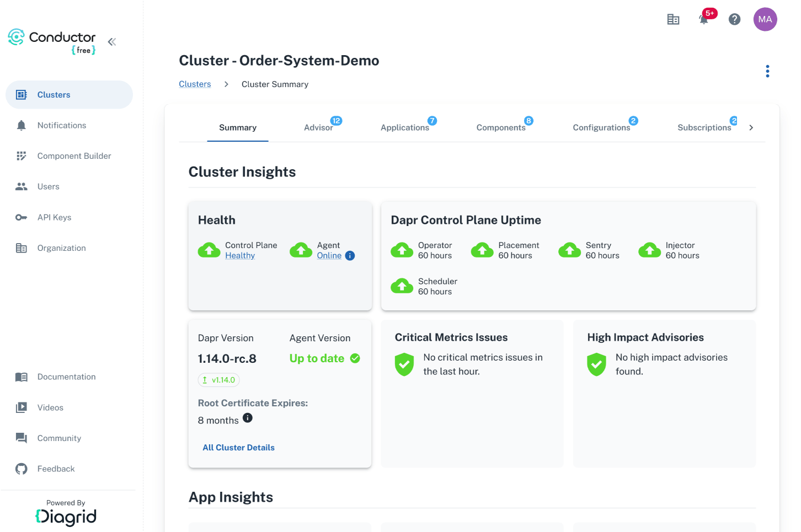Go to Clusters breadcrumb link
Viewport: 801px width, 532px height.
195,84
